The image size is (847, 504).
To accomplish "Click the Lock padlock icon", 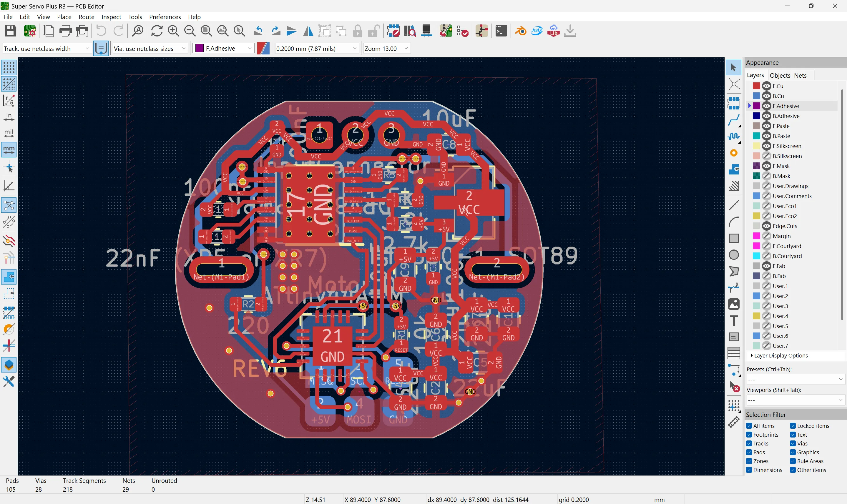I will click(x=357, y=31).
